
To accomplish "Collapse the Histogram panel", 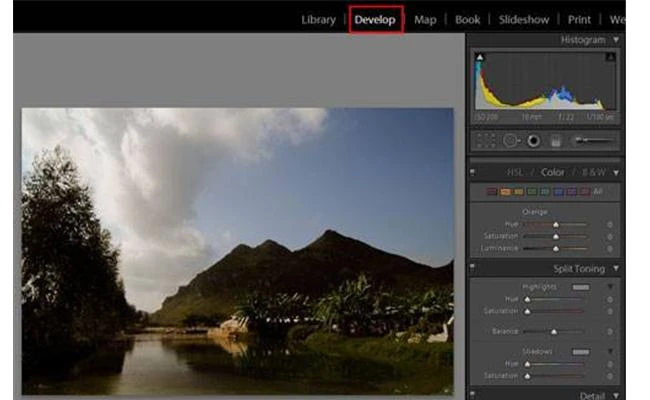I will click(616, 40).
